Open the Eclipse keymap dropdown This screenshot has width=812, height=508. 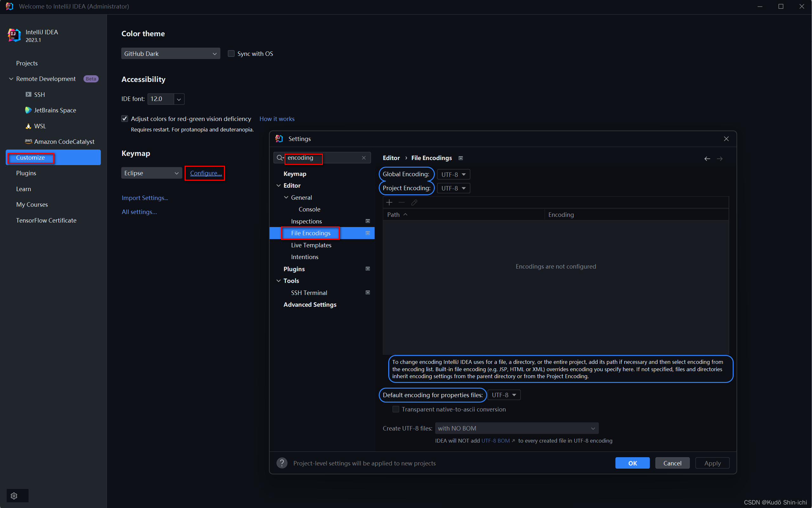[151, 173]
